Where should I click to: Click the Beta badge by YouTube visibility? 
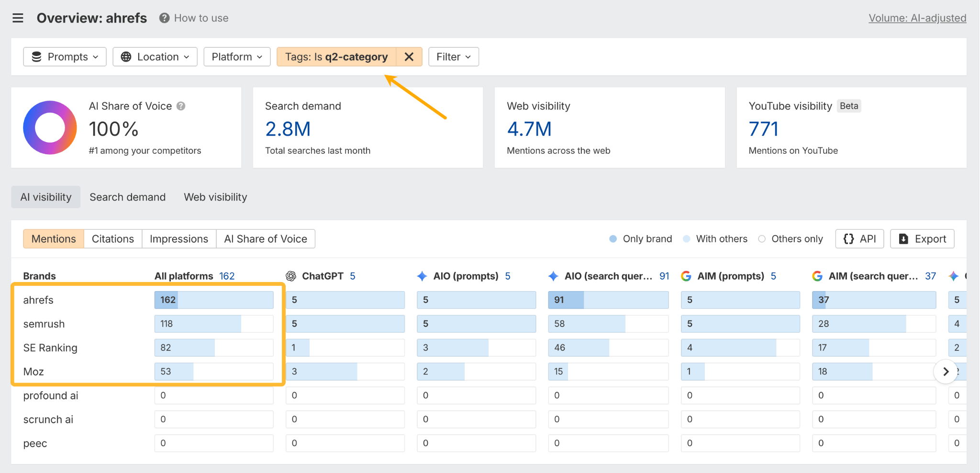[x=849, y=106]
